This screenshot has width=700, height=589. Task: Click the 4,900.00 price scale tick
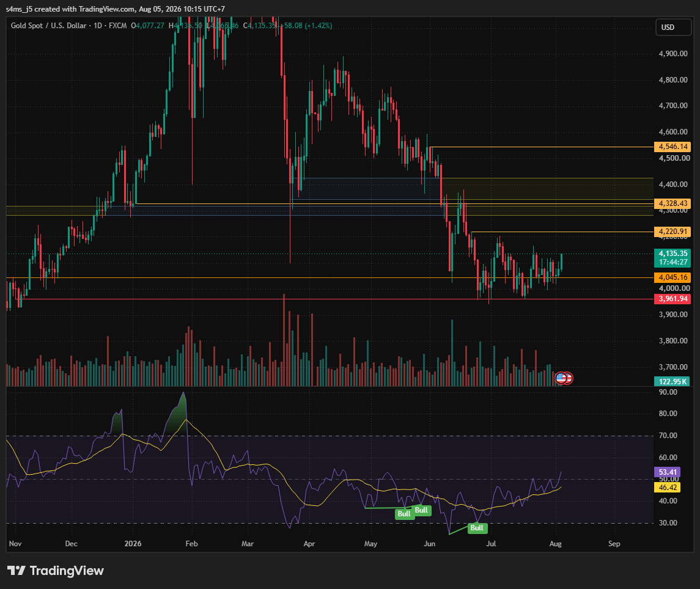coord(672,54)
